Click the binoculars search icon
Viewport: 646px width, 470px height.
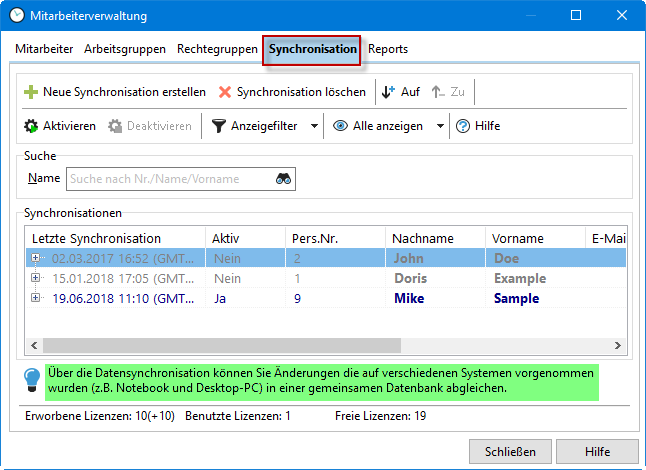point(284,179)
